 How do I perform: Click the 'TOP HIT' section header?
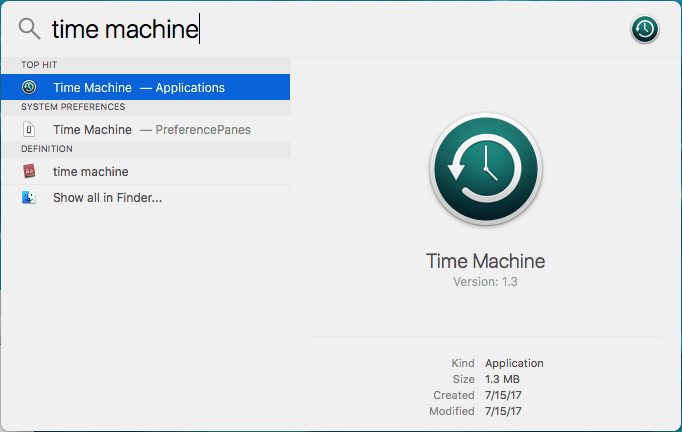[39, 65]
